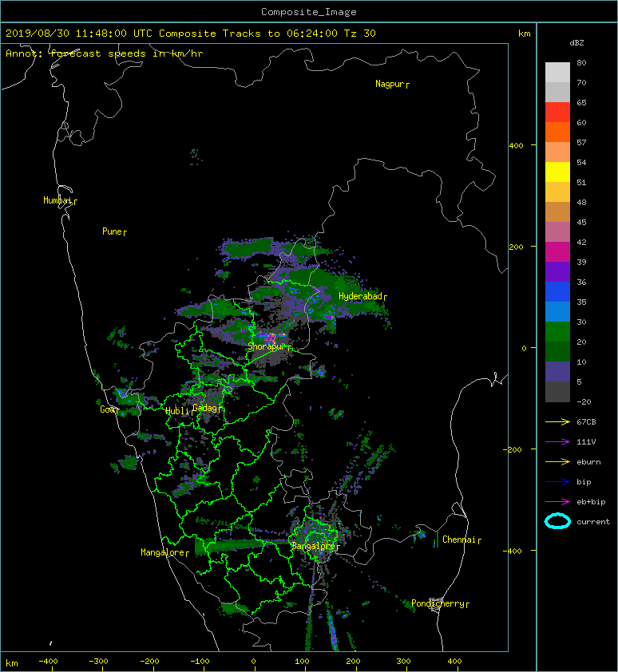The image size is (618, 672).
Task: Select the Mangalore city label
Action: coord(164,553)
